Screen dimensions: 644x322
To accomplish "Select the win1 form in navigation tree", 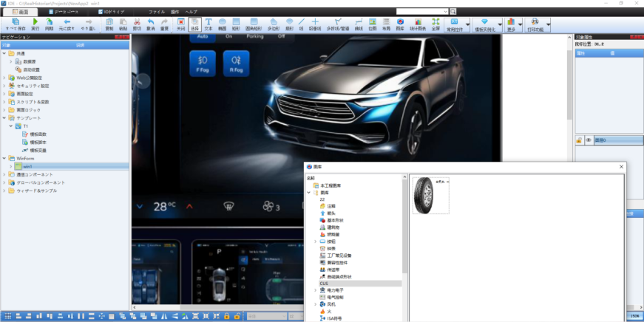I will (x=27, y=166).
